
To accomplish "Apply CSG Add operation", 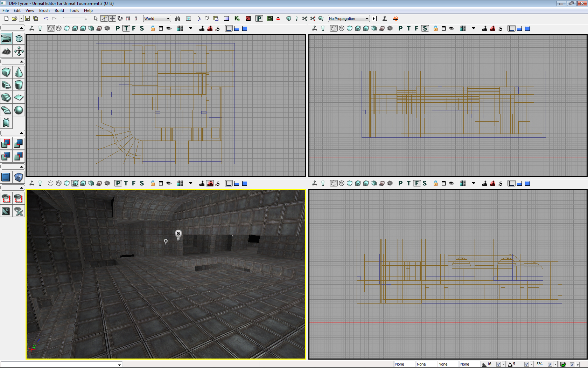I will tap(6, 143).
